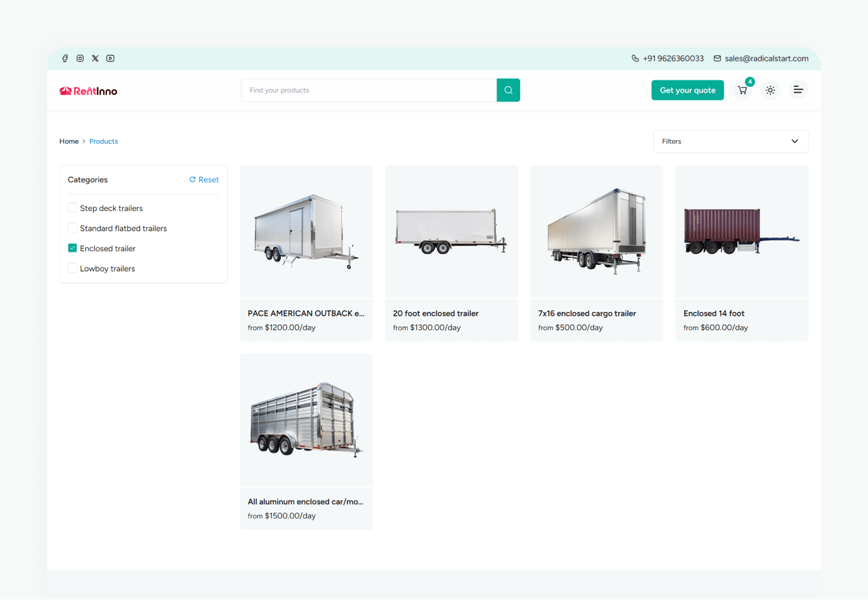
Task: Check the Step deck trailers checkbox
Action: coord(72,208)
